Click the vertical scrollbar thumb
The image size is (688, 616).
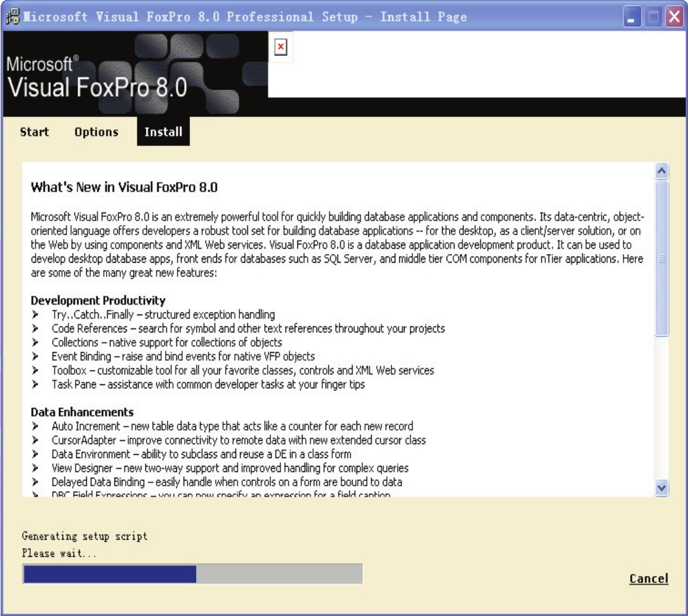click(x=662, y=259)
